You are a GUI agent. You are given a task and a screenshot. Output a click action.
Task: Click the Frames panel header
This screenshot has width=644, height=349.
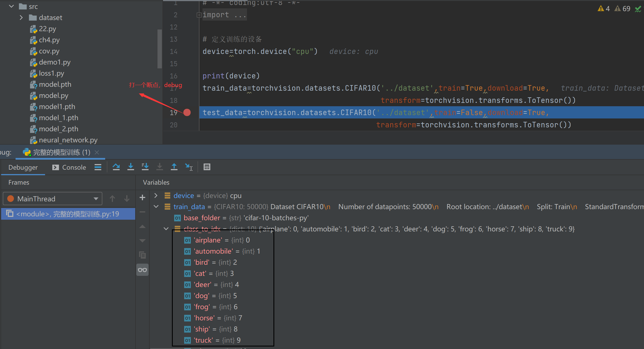click(x=19, y=182)
